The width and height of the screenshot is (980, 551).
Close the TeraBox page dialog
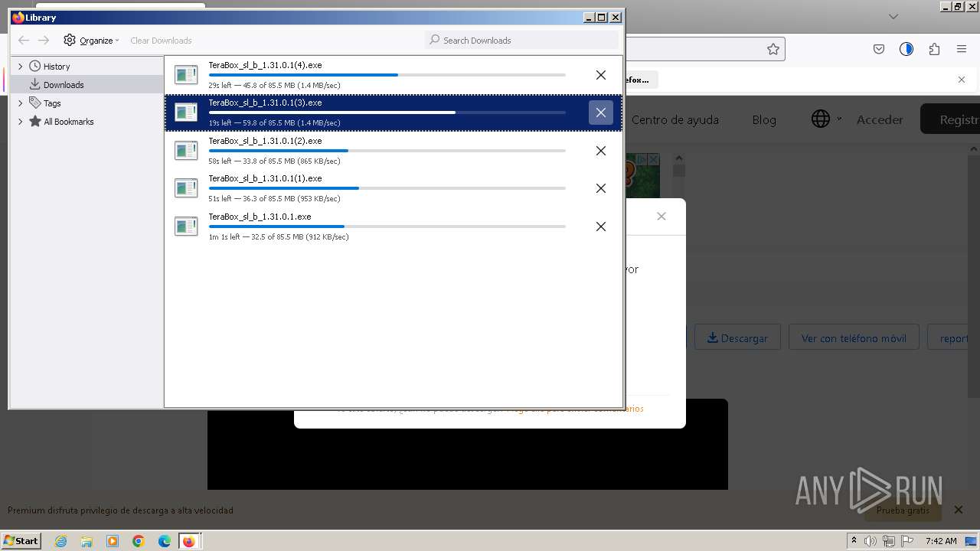(661, 217)
